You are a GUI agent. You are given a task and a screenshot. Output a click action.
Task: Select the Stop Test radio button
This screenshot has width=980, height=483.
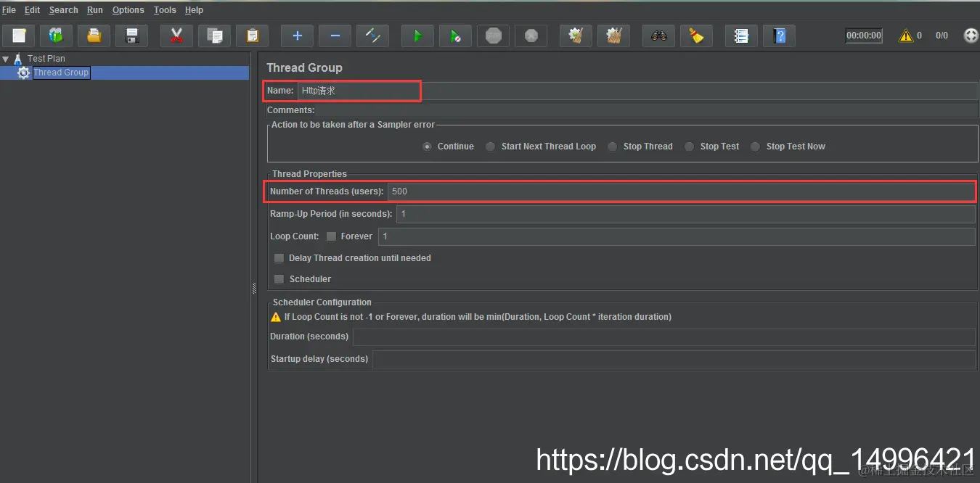[690, 146]
